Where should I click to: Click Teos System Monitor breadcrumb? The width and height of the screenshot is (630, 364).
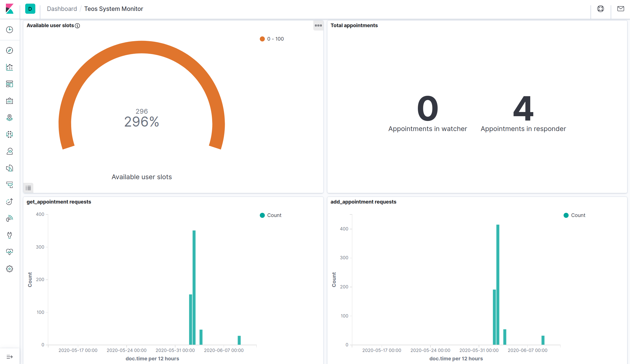pos(114,9)
